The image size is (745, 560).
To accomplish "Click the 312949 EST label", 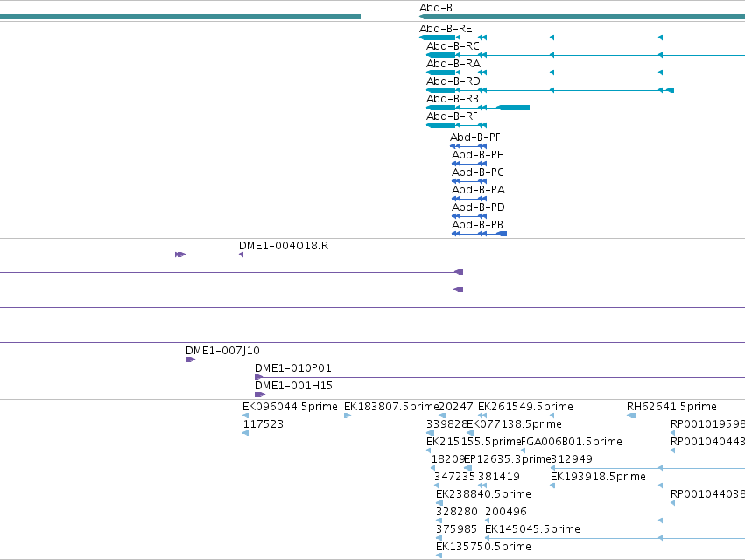I will pos(572,459).
